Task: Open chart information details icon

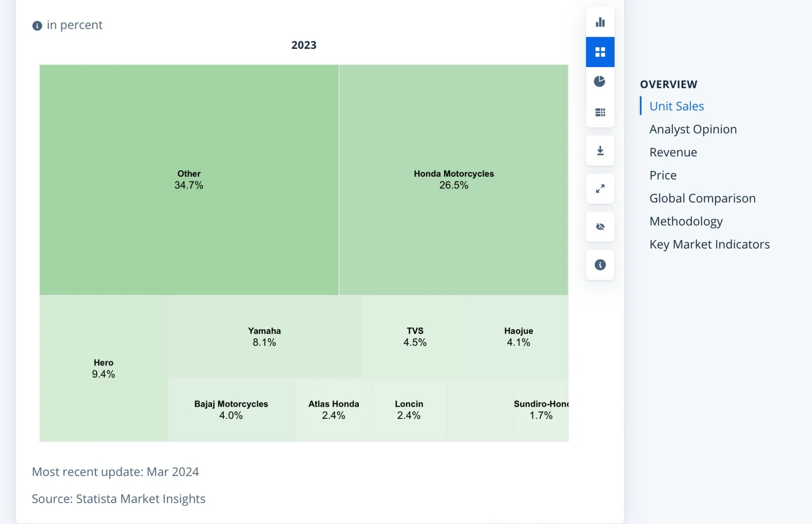Action: (600, 265)
